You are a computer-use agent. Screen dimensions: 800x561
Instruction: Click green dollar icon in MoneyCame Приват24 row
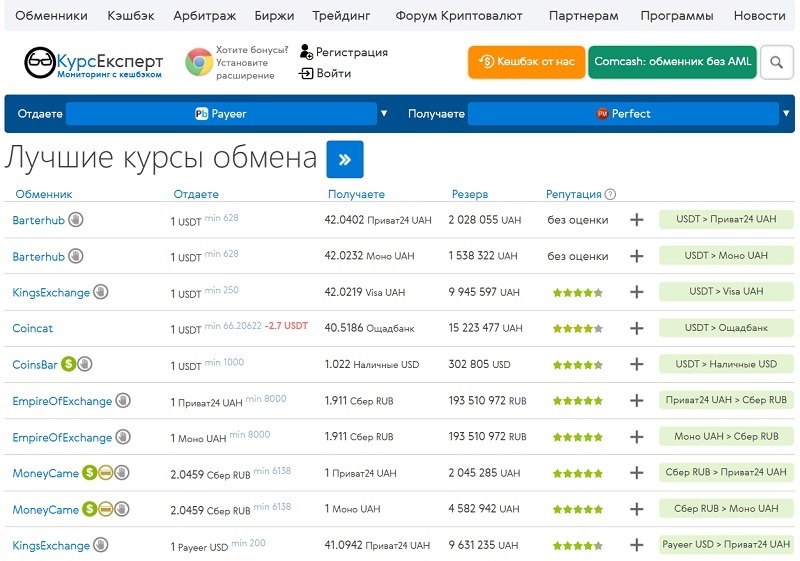pos(90,473)
